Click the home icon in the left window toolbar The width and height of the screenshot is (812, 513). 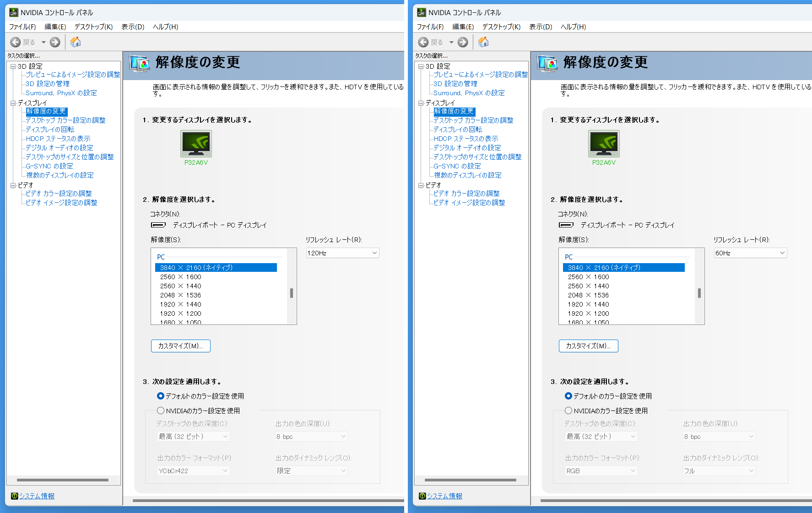point(76,42)
